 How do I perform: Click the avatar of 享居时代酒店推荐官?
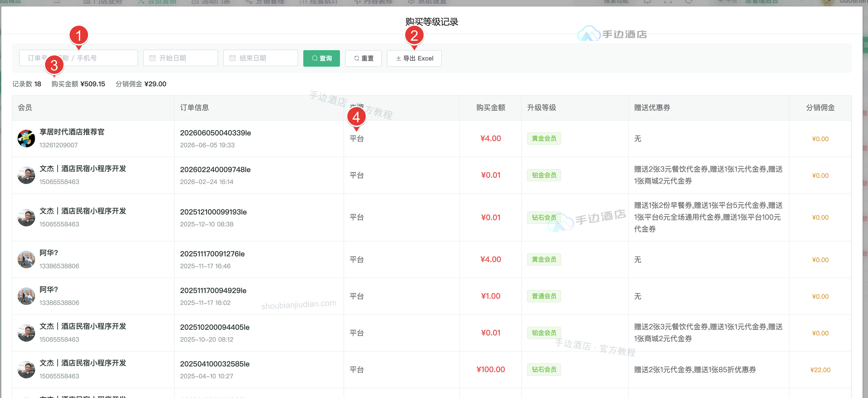coord(26,139)
